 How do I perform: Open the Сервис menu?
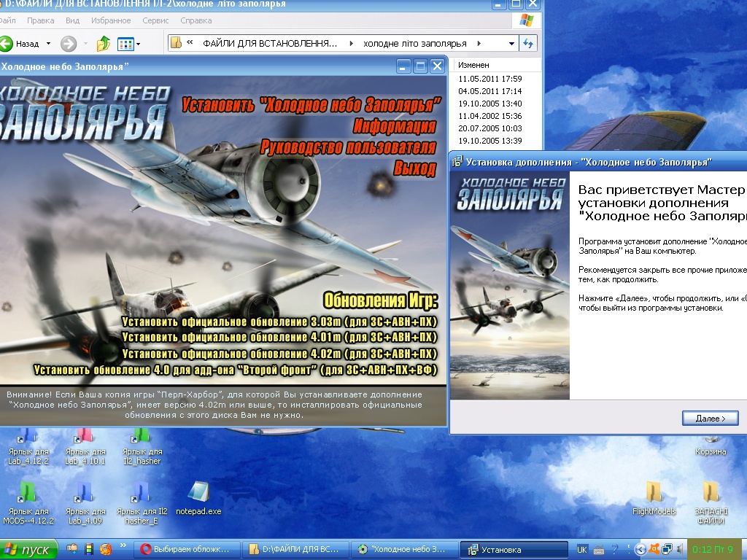tap(155, 20)
